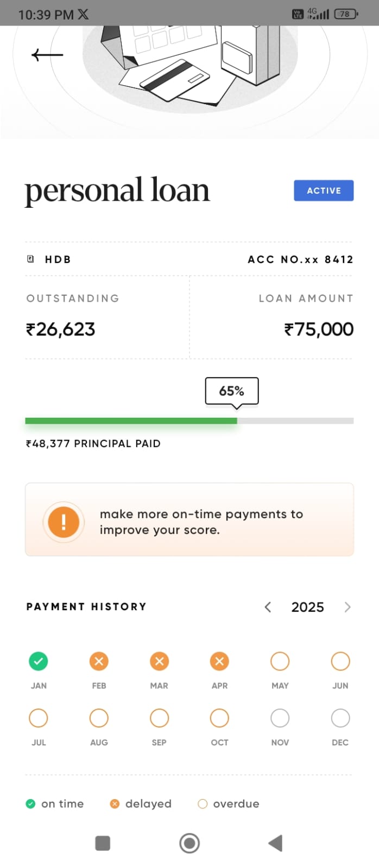Tap the January on-time checkmark icon
This screenshot has width=379, height=868.
coord(38,661)
